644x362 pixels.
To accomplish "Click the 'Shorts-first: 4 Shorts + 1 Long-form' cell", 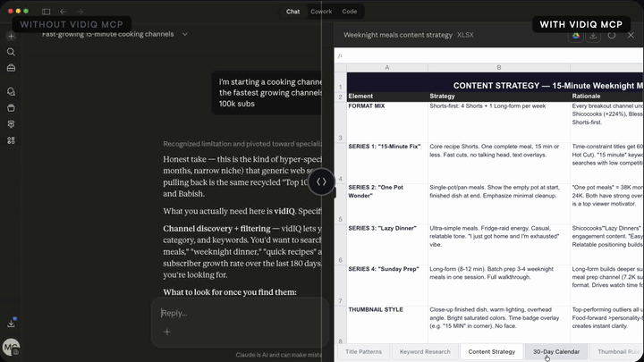I will 498,122.
